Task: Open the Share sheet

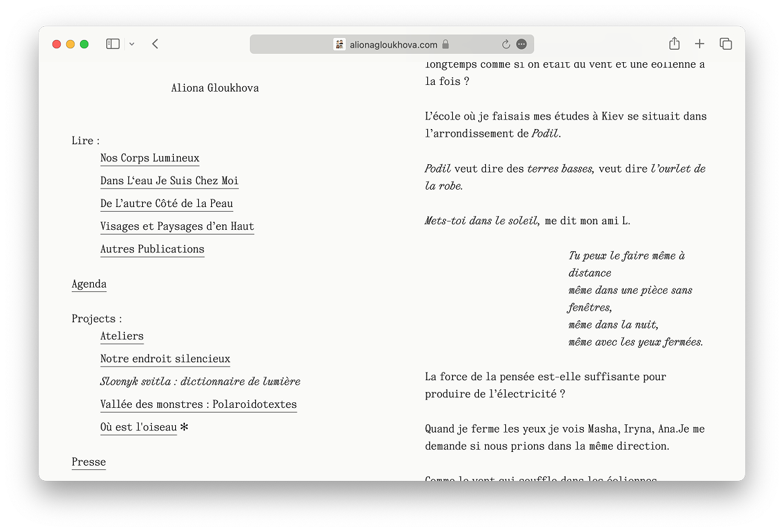Action: pos(674,44)
